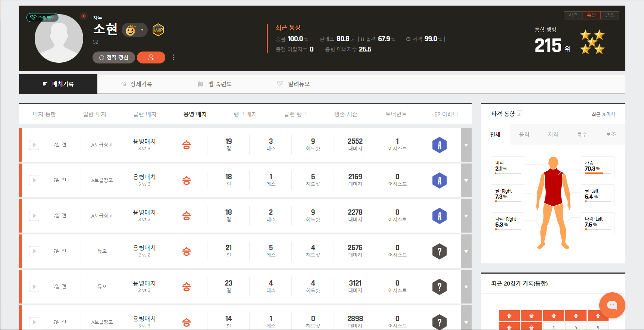
Task: Click the A grade badge in first row
Action: click(439, 145)
